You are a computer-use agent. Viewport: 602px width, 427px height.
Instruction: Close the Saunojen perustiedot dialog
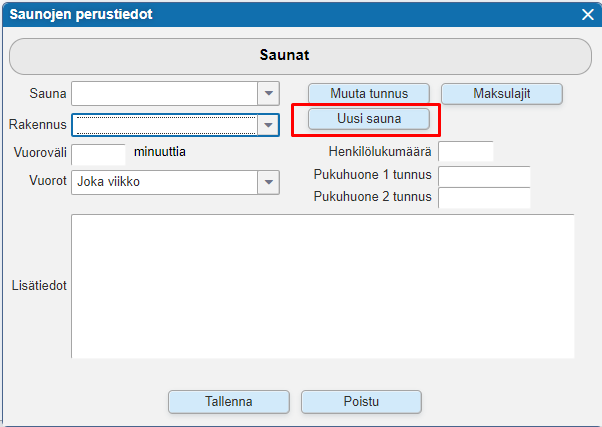point(587,15)
